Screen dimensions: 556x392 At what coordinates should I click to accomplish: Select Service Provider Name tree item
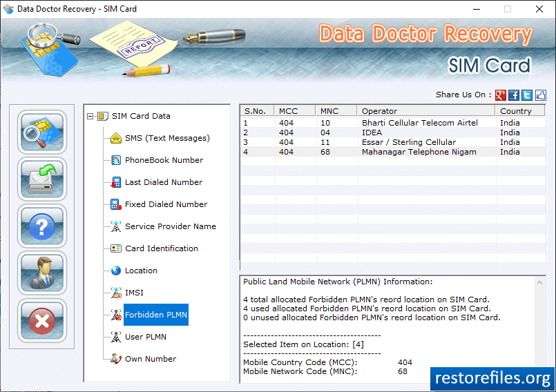point(170,226)
